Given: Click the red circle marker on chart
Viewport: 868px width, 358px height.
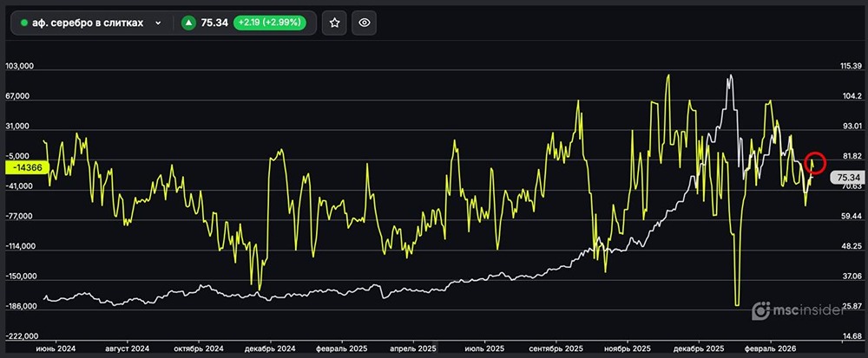Looking at the screenshot, I should coord(815,161).
